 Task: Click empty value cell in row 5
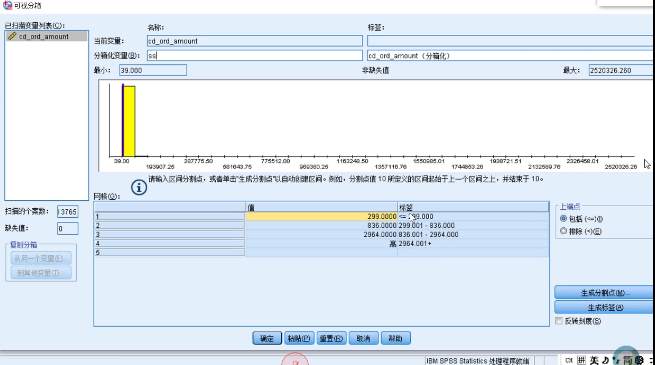pyautogui.click(x=321, y=252)
